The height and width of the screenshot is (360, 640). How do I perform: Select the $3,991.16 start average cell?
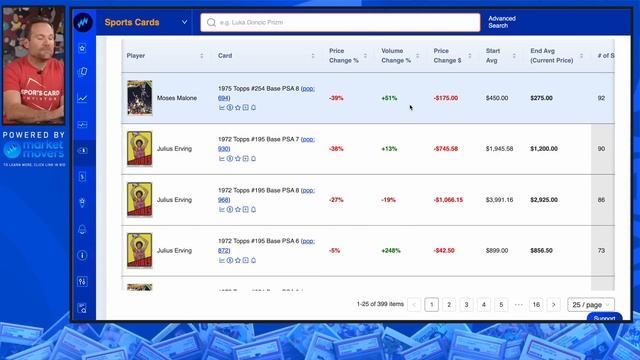click(x=500, y=200)
